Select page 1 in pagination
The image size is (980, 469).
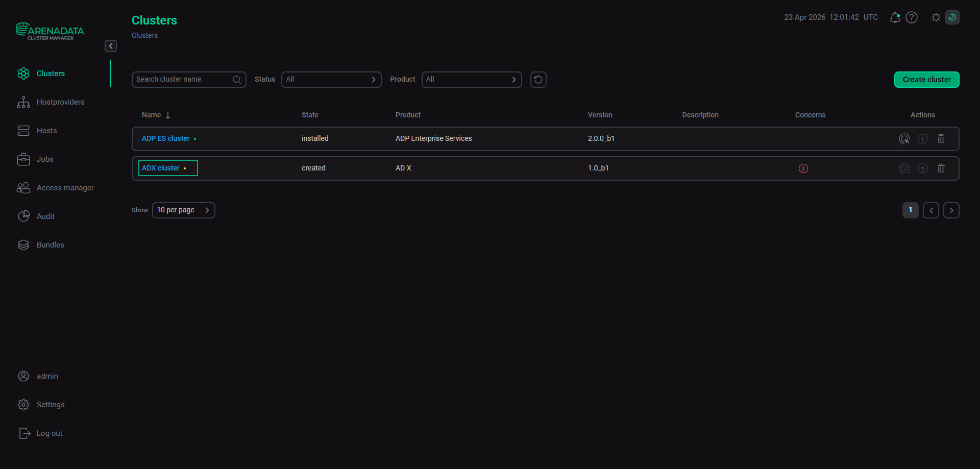coord(910,210)
